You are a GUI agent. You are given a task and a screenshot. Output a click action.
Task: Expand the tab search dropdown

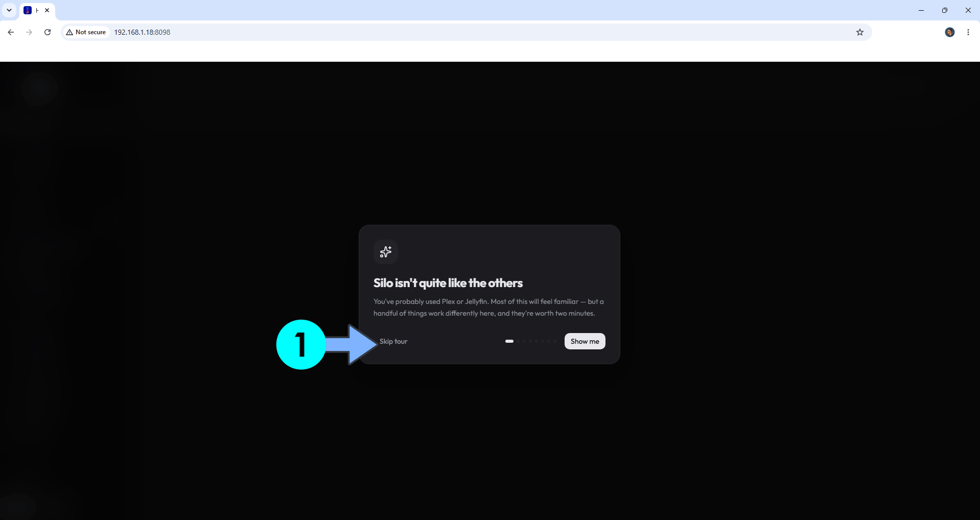(9, 10)
